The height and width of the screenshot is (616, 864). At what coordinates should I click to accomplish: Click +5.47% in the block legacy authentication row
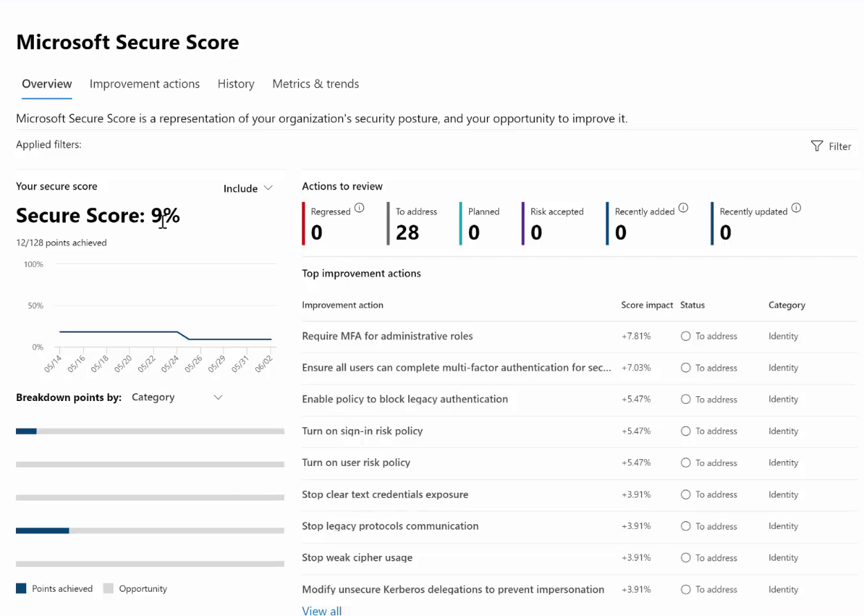coord(636,400)
